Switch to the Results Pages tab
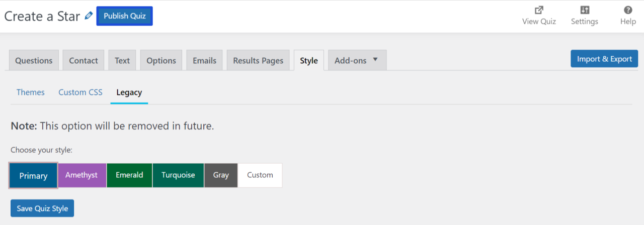Image resolution: width=644 pixels, height=225 pixels. tap(258, 60)
